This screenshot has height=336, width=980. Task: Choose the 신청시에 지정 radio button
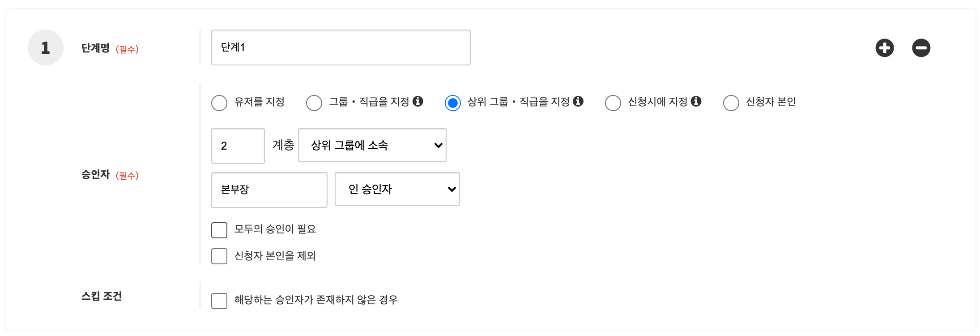613,103
